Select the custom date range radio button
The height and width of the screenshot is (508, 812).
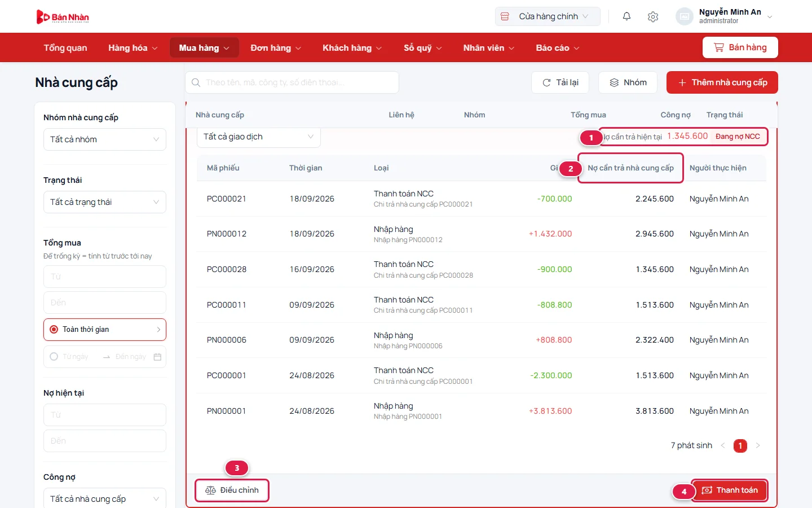pos(54,357)
